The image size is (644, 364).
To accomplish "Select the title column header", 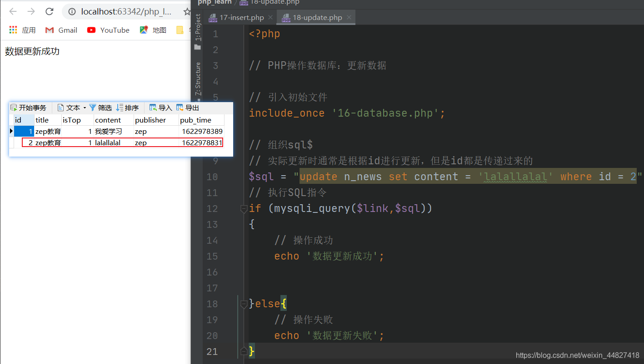I will click(48, 120).
